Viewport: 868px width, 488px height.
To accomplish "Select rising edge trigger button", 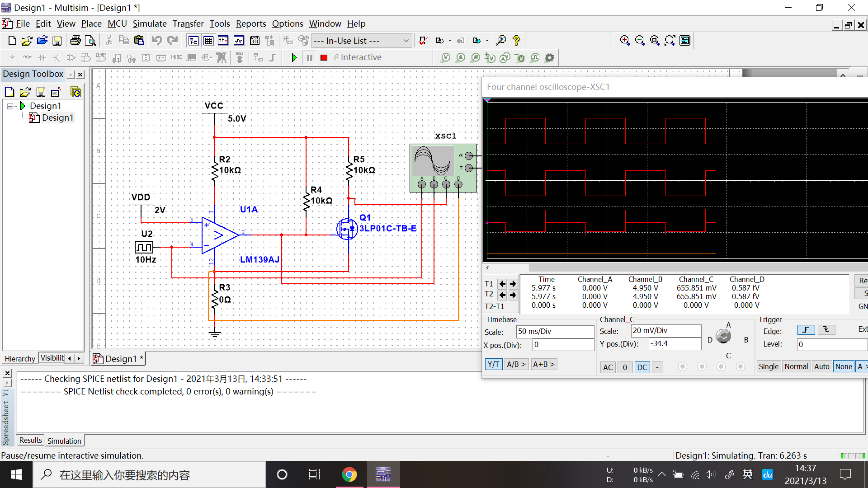I will click(x=806, y=330).
